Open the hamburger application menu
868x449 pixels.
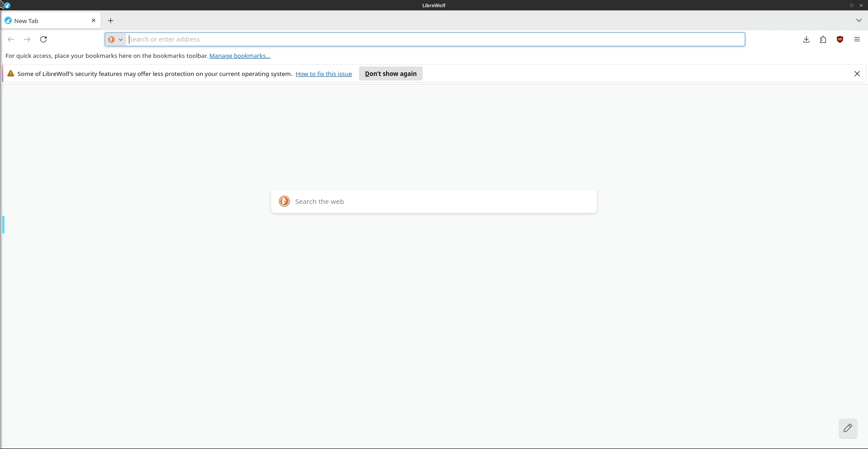[x=857, y=39]
